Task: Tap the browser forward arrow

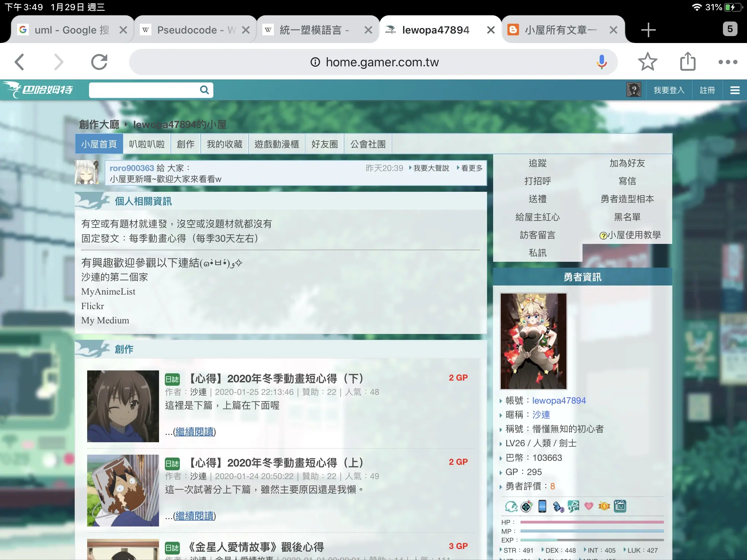Action: coord(59,62)
